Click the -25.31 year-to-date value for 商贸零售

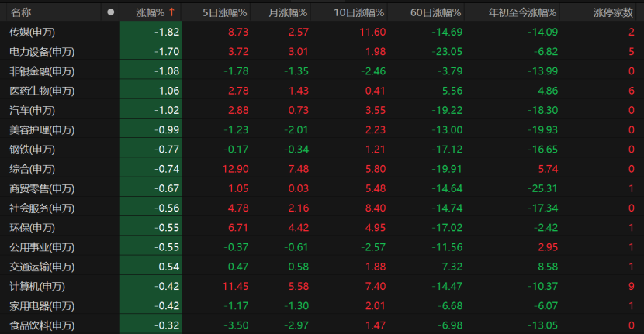point(542,188)
